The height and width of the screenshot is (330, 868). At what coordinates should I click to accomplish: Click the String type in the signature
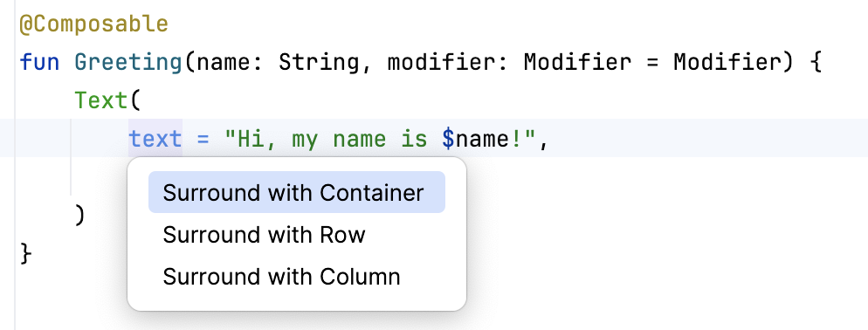pos(319,62)
